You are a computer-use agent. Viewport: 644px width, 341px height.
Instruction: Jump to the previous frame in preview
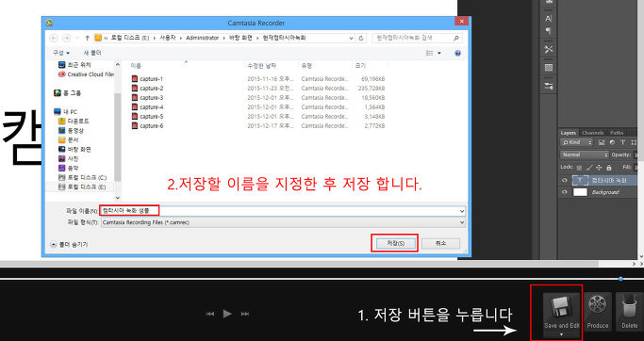(x=210, y=314)
